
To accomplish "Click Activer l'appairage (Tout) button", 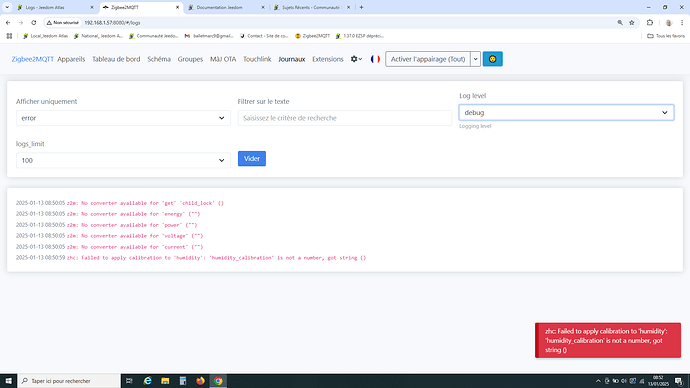I will [428, 59].
